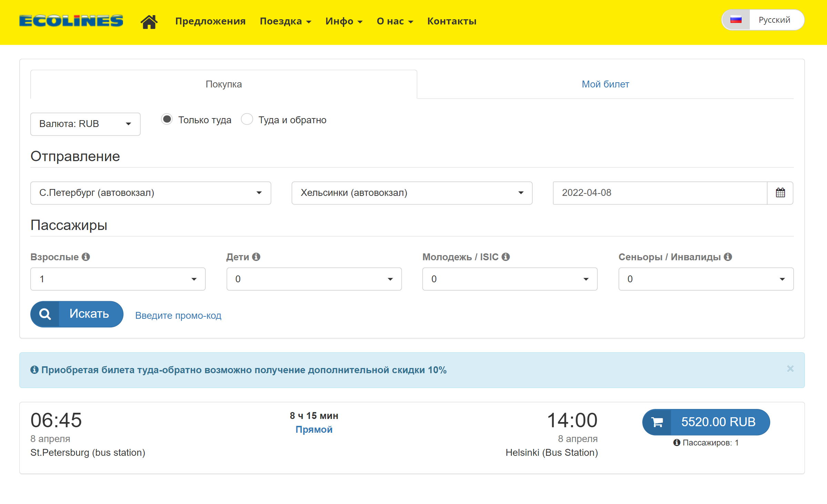Open the Валюта: RUB currency dropdown
This screenshot has height=504, width=827.
(x=85, y=124)
